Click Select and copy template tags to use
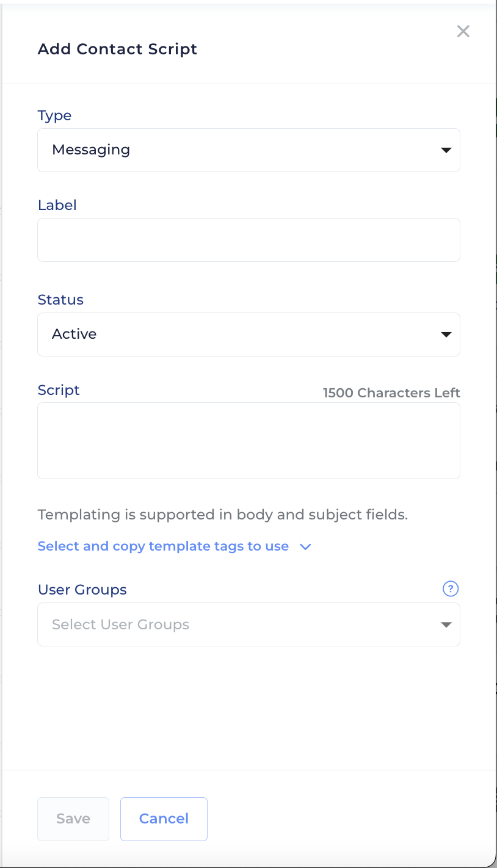The image size is (497, 868). [163, 546]
